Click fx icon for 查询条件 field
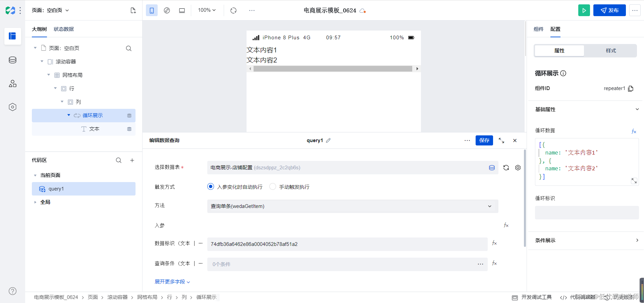 494,263
